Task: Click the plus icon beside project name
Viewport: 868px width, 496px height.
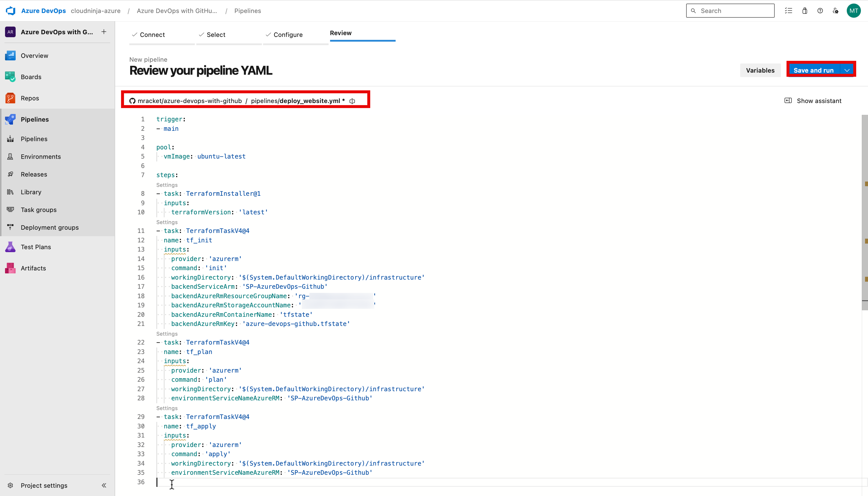Action: pos(104,32)
